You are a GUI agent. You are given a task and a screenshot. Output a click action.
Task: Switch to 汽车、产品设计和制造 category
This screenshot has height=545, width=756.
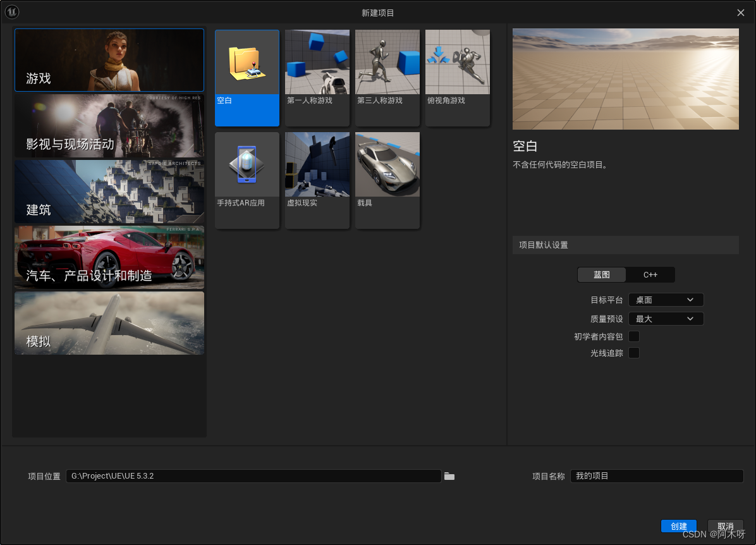109,257
